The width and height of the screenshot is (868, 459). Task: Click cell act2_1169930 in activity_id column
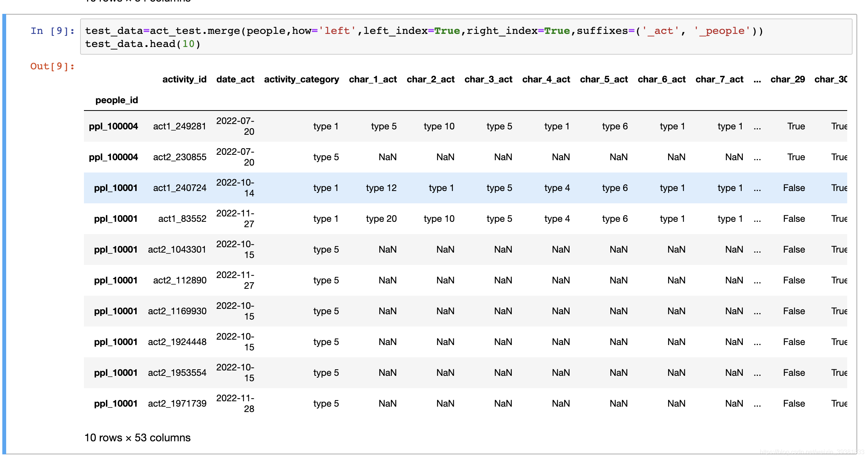tap(177, 311)
